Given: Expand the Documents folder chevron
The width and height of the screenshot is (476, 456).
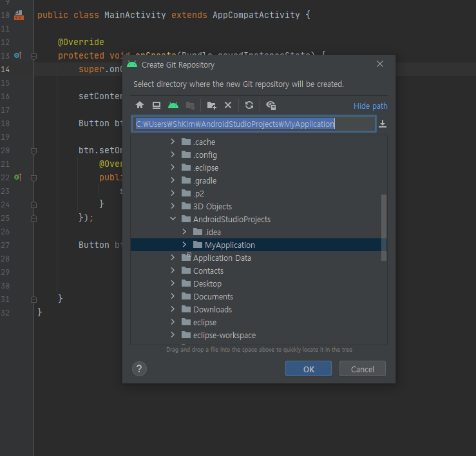Looking at the screenshot, I should (x=173, y=296).
